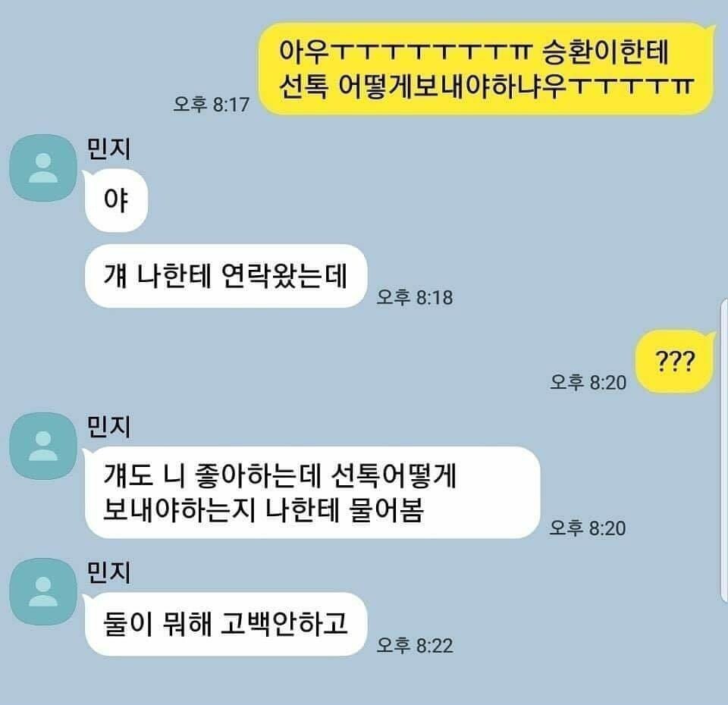Tap 민지's avatar beside '둘이 뭐해' message

point(43,592)
